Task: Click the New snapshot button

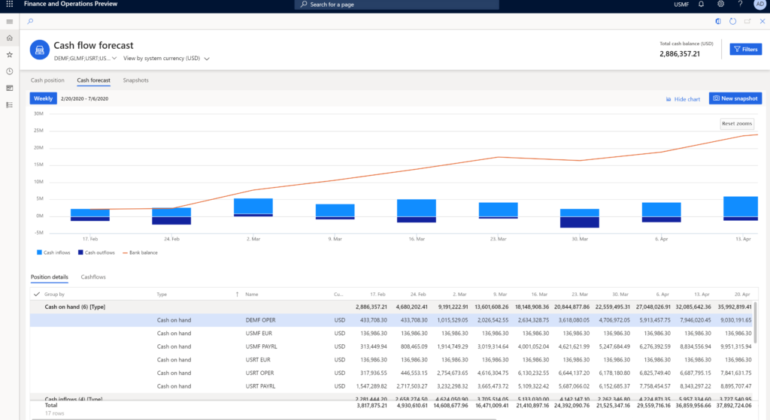Action: (x=735, y=99)
